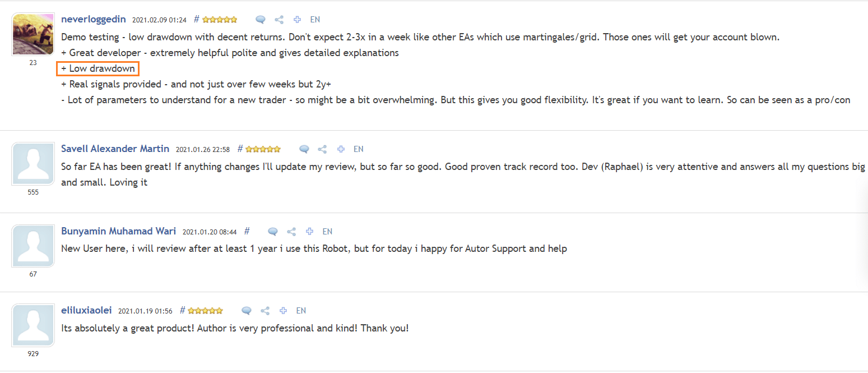Click EN language label on eliluxiaolei's review

301,311
